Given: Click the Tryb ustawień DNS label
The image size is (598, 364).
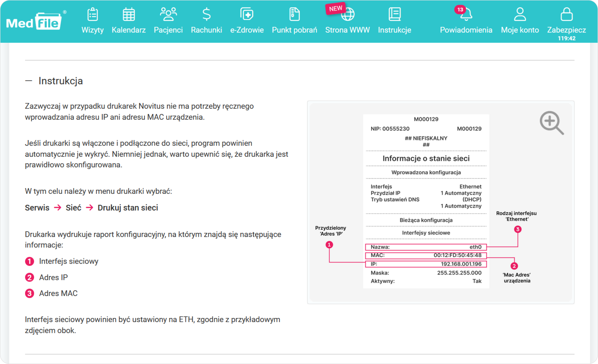Looking at the screenshot, I should tap(395, 200).
